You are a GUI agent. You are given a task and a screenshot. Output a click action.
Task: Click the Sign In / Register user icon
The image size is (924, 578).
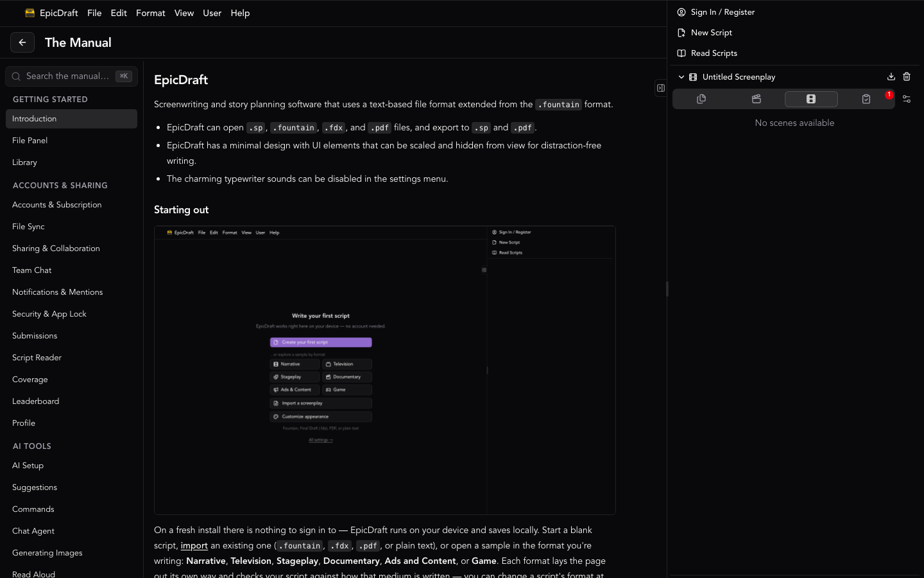[681, 12]
